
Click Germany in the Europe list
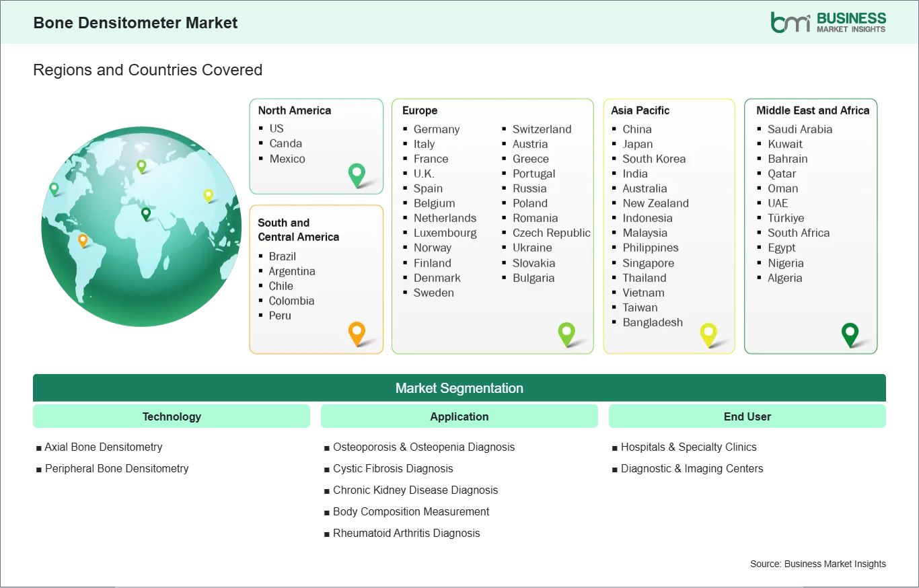tap(436, 129)
